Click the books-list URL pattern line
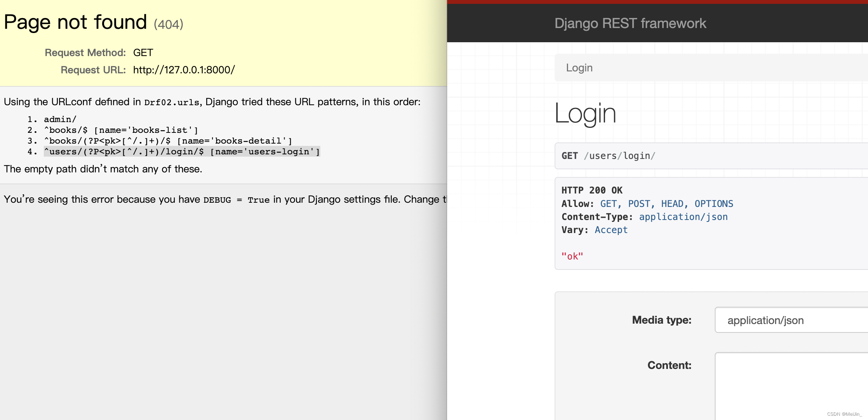This screenshot has width=868, height=420. point(121,130)
